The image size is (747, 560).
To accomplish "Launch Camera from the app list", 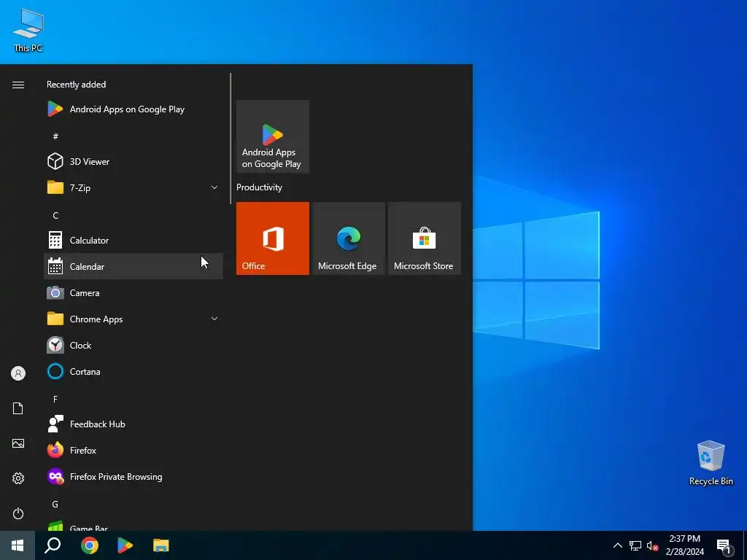I will click(x=133, y=293).
